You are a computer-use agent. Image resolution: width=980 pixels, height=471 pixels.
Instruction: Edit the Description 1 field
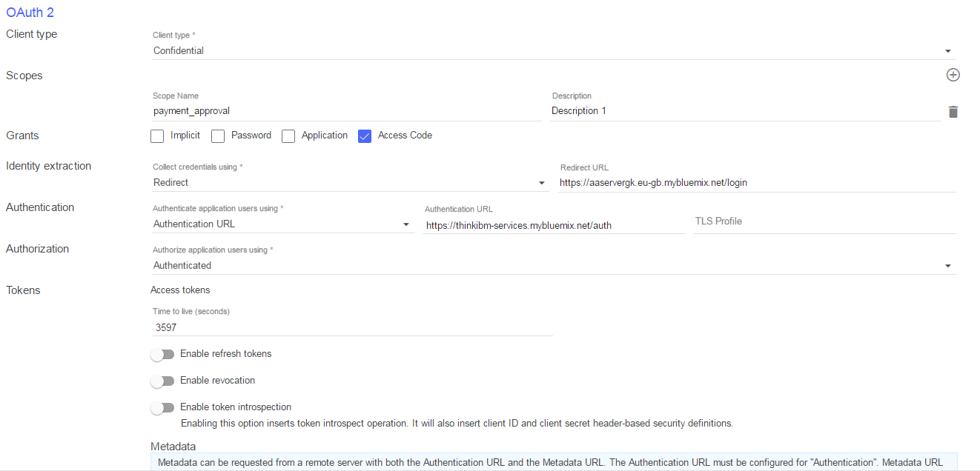coord(746,111)
